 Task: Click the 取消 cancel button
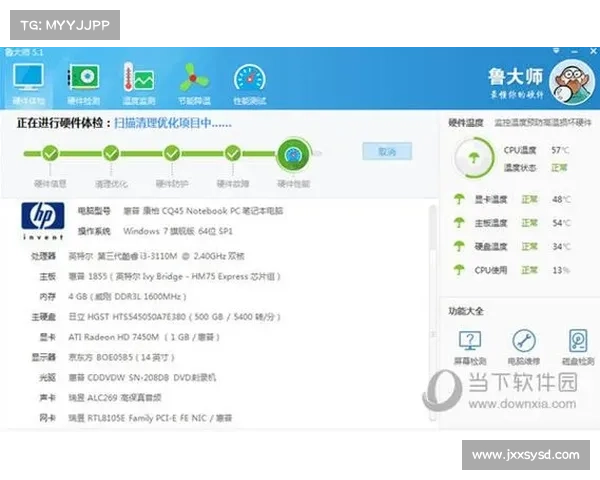pyautogui.click(x=387, y=152)
